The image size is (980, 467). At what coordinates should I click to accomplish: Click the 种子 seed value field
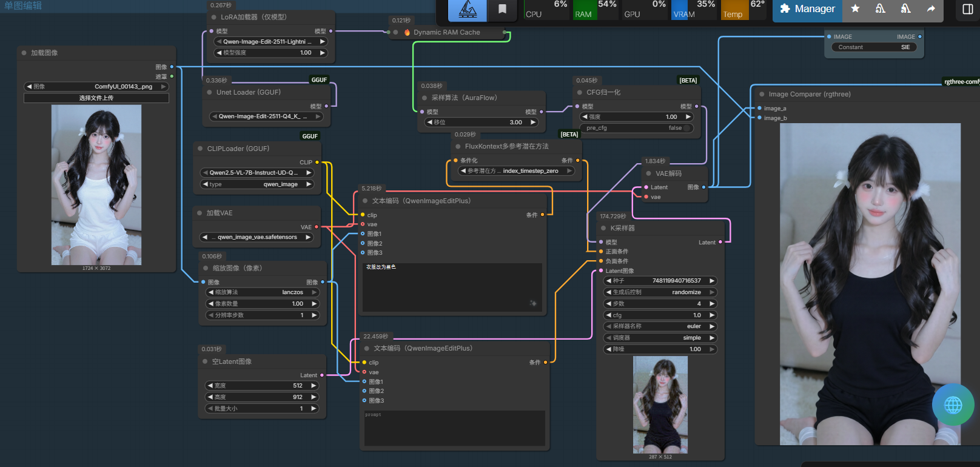[x=660, y=281]
